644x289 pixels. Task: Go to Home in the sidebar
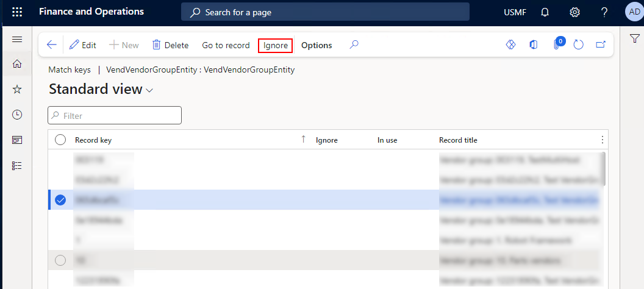pos(17,64)
